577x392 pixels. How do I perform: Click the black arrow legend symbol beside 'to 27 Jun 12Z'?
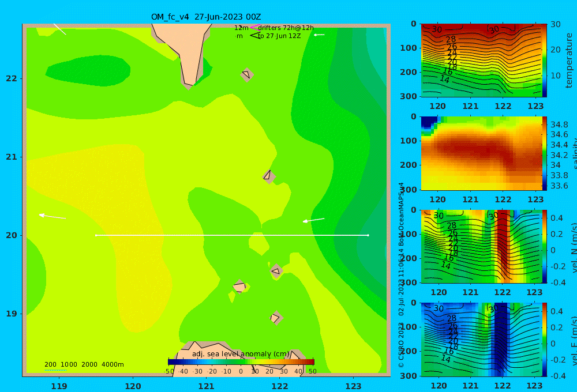[x=254, y=36]
